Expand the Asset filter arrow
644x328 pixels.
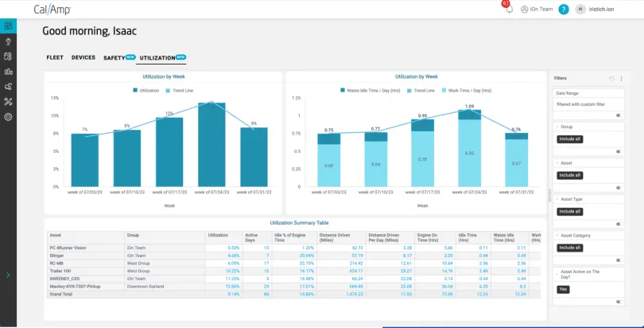[x=558, y=163]
